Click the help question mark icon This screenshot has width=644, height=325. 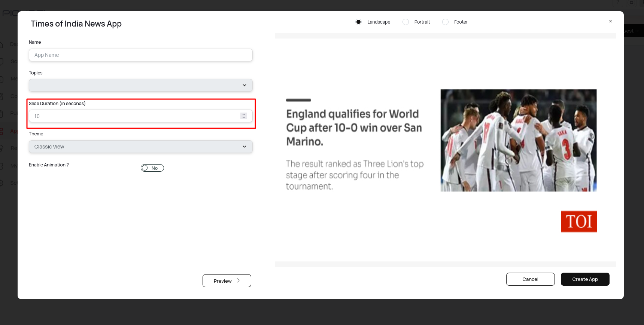pyautogui.click(x=618, y=2)
